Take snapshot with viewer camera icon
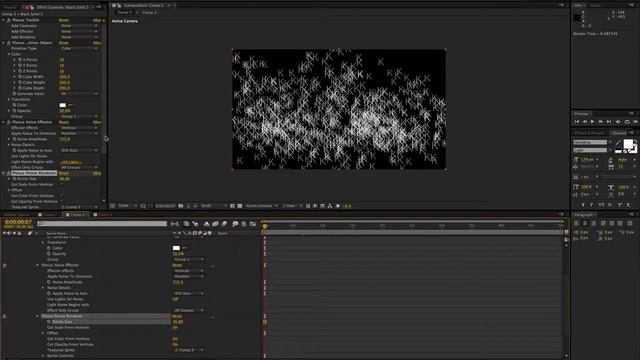Image resolution: width=640 pixels, height=360 pixels. [x=181, y=206]
